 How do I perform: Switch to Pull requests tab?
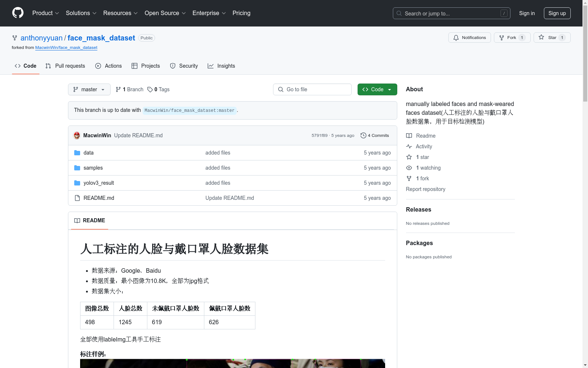65,66
